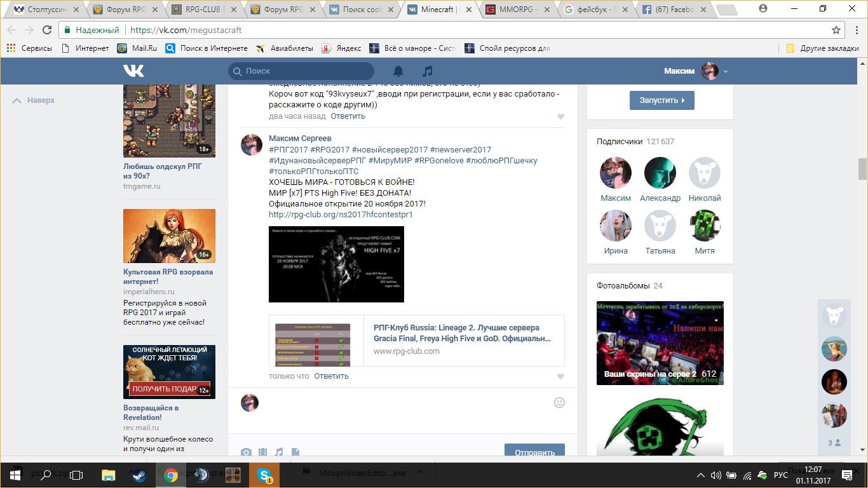Click hashtag #РПГ2017

click(288, 149)
